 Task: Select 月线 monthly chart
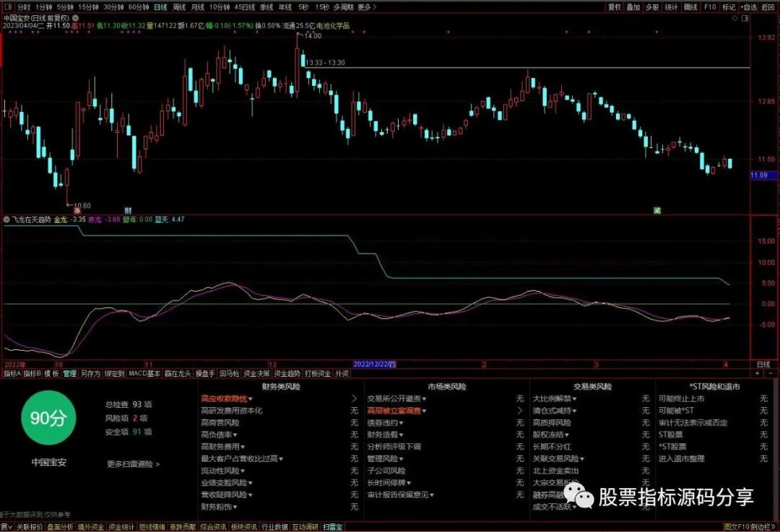[197, 7]
